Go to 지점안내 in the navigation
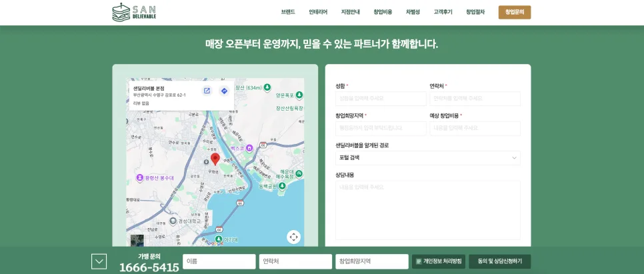 [351, 12]
